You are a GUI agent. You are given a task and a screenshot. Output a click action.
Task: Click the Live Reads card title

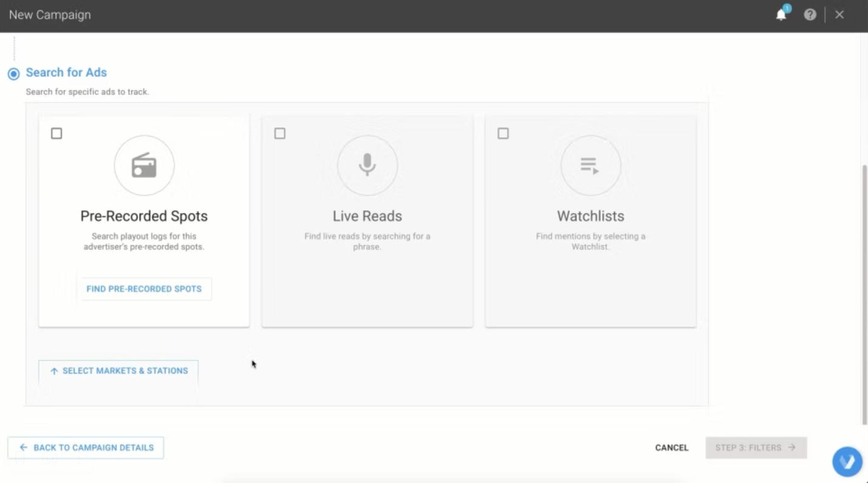coord(367,216)
